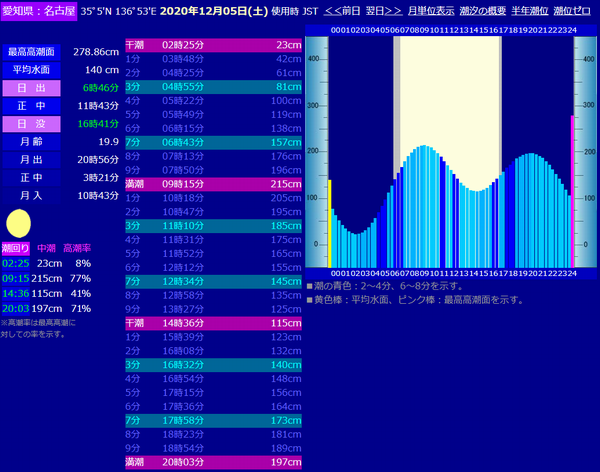Click tide time 14:36 in summary

coord(15,294)
